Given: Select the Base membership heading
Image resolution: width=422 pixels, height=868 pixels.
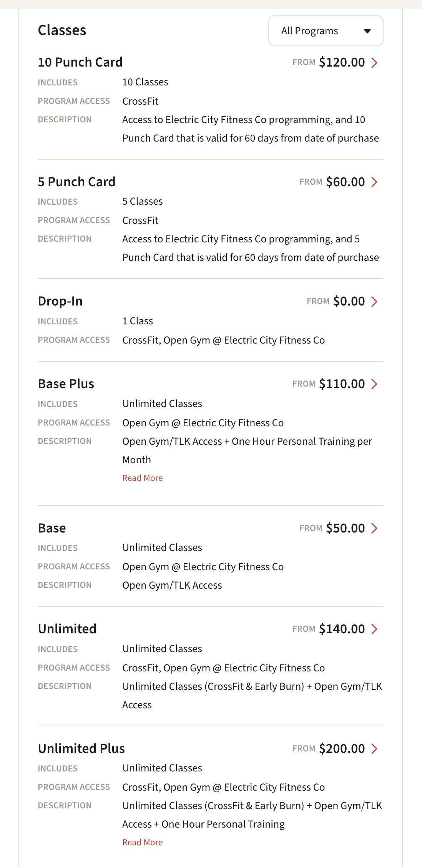Looking at the screenshot, I should (52, 528).
